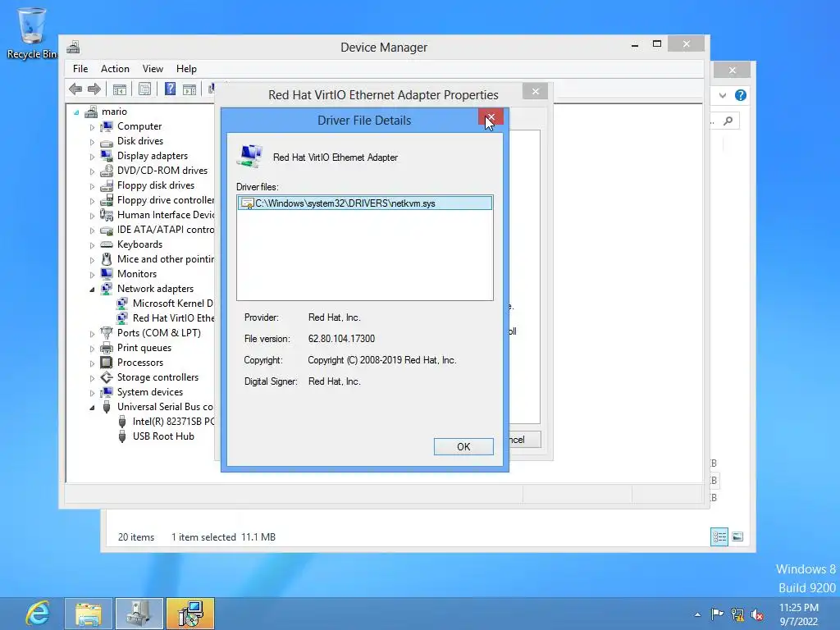840x630 pixels.
Task: Expand the Display adapters category
Action: pyautogui.click(x=92, y=157)
